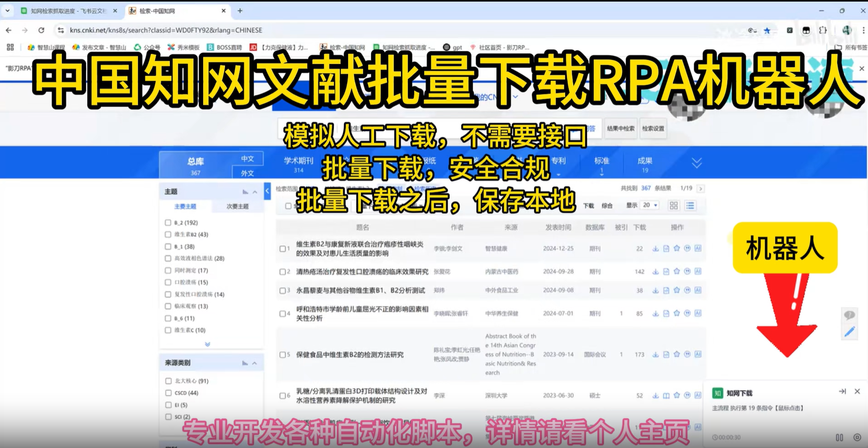Check the 口腔溃疡 (15) filter
Viewport: 868px width, 448px height.
(168, 282)
